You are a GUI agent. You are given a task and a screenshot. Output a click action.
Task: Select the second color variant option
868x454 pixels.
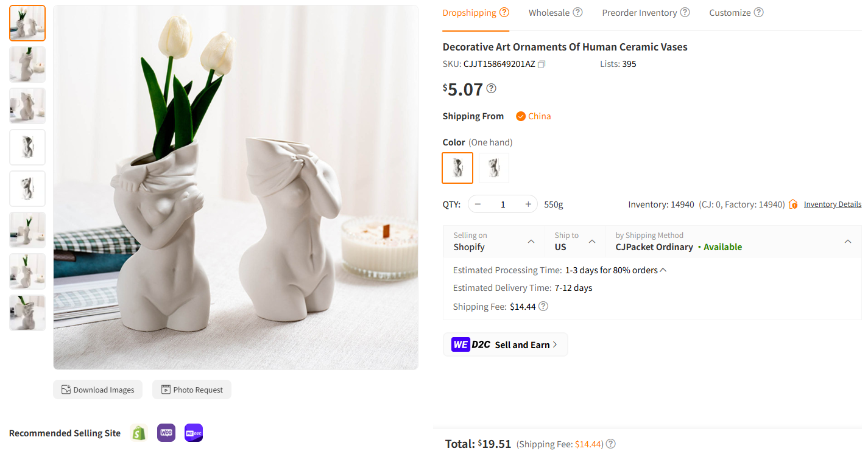493,167
